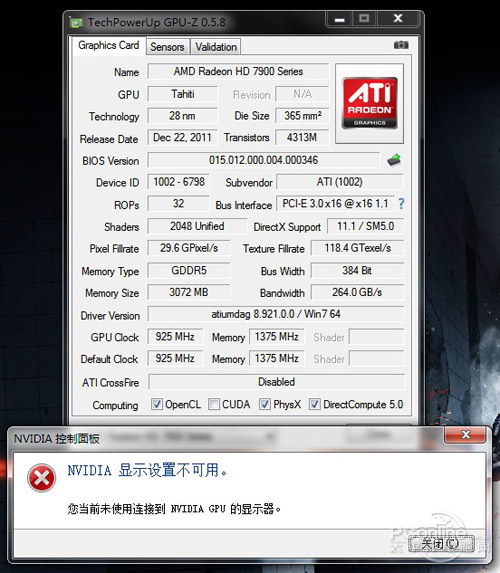Click the Transistors value 4313M
500x573 pixels.
point(302,137)
